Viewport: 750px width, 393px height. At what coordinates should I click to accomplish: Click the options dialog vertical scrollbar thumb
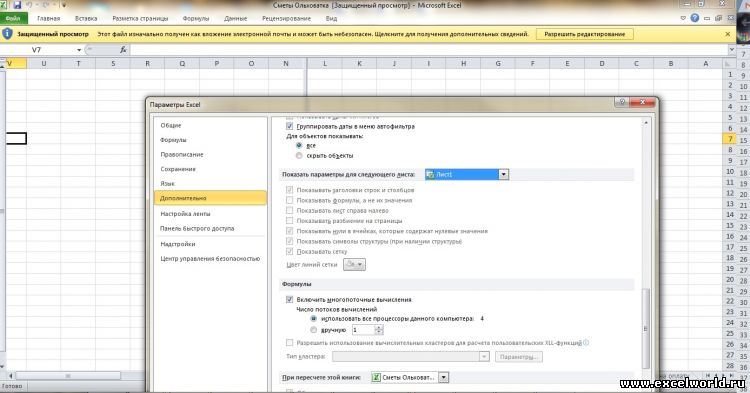coord(645,328)
